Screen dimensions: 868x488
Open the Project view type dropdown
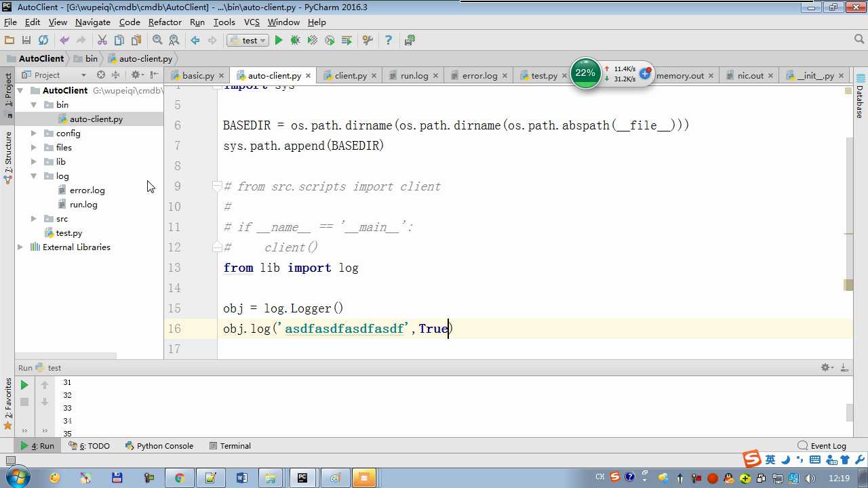pyautogui.click(x=83, y=75)
